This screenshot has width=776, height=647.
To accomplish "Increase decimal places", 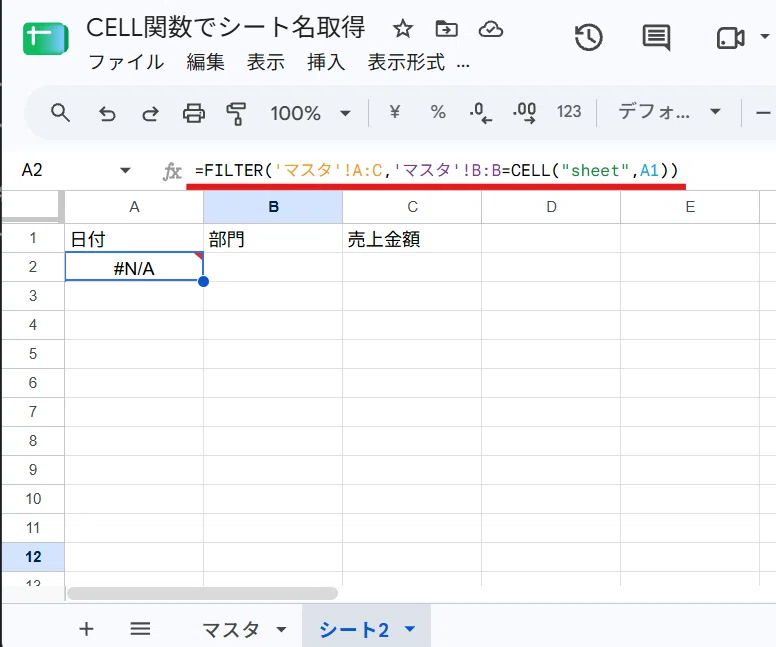I will [525, 112].
